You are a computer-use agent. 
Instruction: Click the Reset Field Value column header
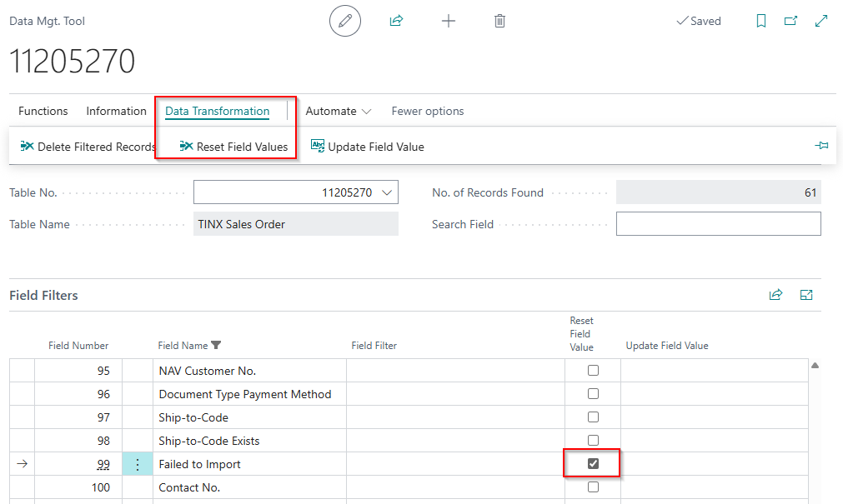click(x=582, y=334)
